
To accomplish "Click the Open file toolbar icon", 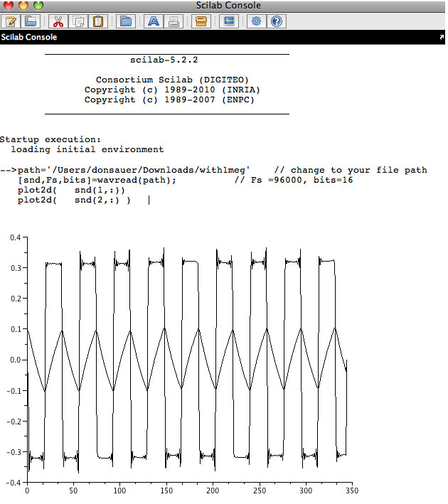I will [x=31, y=21].
